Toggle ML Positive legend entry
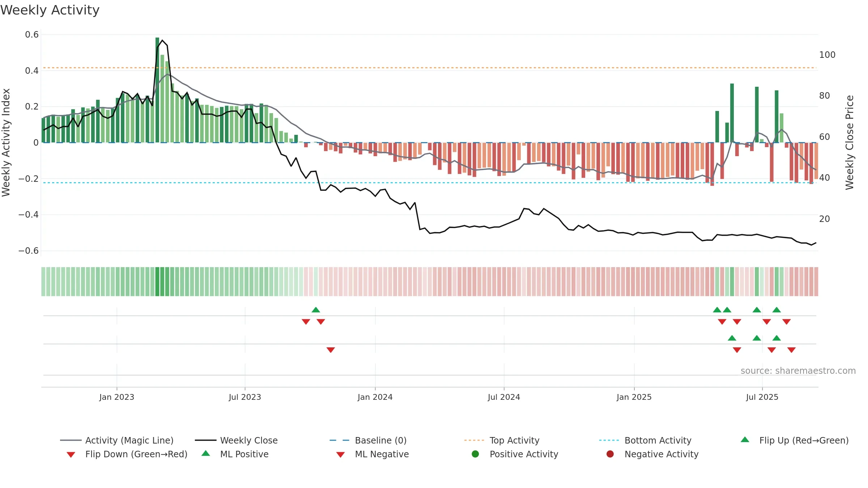Viewport: 868px width, 488px height. coord(235,454)
